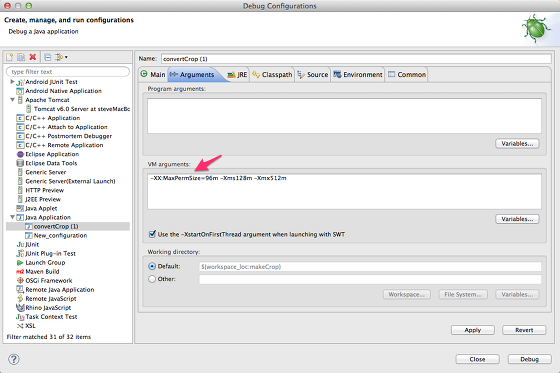Viewport: 560px width, 373px height.
Task: Select OSGi Framework entry
Action: [x=49, y=280]
